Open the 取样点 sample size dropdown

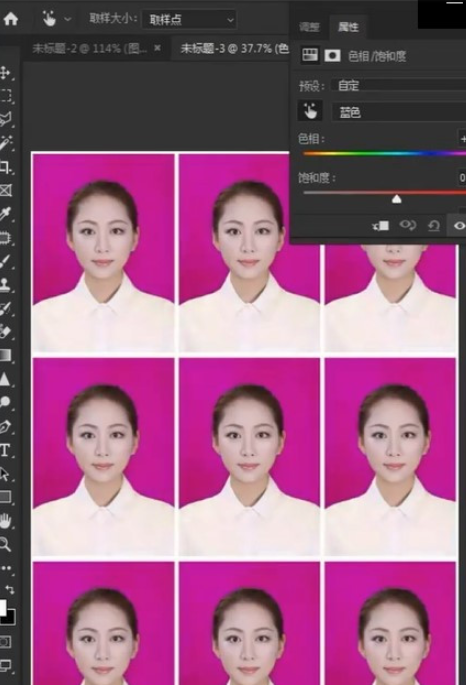189,20
